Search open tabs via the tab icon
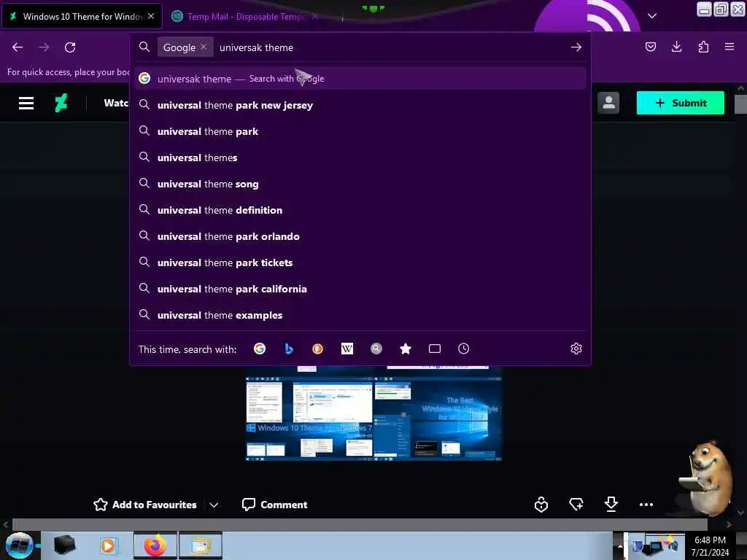Image resolution: width=747 pixels, height=560 pixels. [x=435, y=349]
